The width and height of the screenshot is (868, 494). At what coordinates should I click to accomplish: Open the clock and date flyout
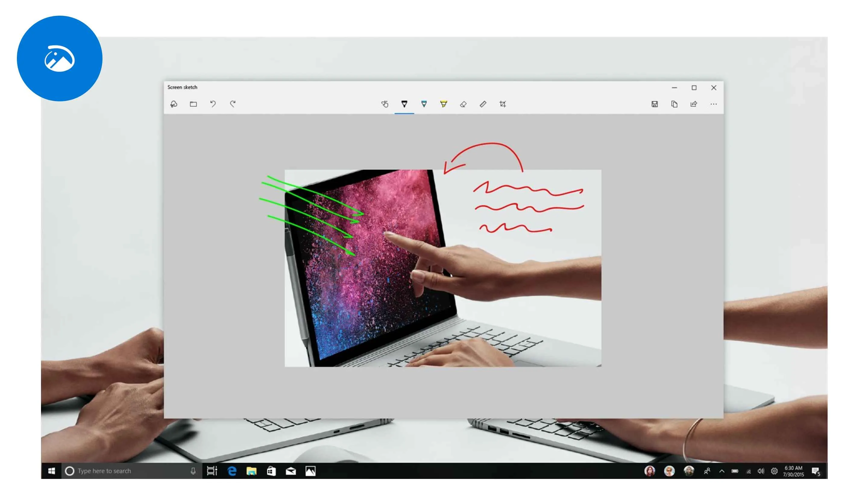793,471
